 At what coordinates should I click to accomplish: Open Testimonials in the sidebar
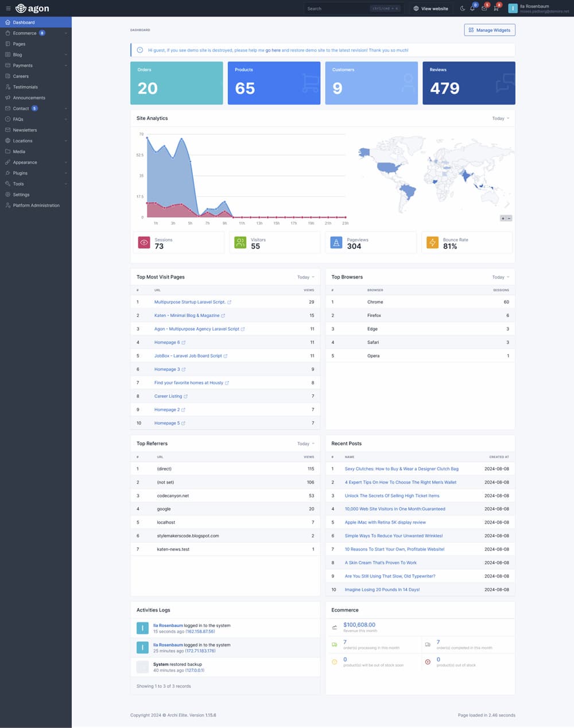[x=36, y=87]
